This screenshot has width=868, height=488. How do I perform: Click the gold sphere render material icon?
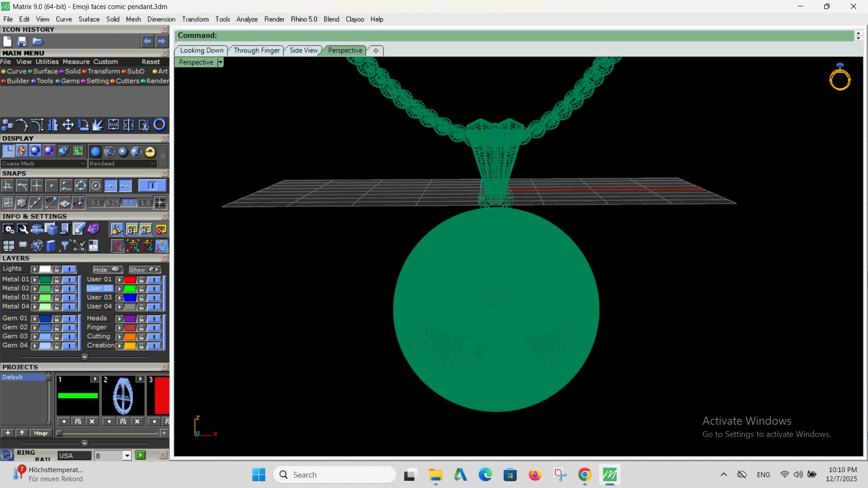150,151
